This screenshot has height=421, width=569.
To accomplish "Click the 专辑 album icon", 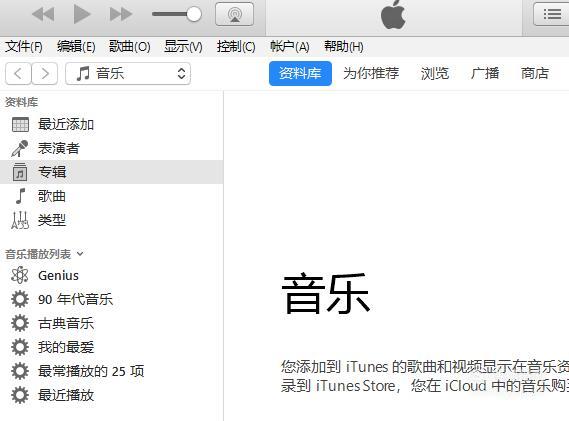I will point(20,172).
